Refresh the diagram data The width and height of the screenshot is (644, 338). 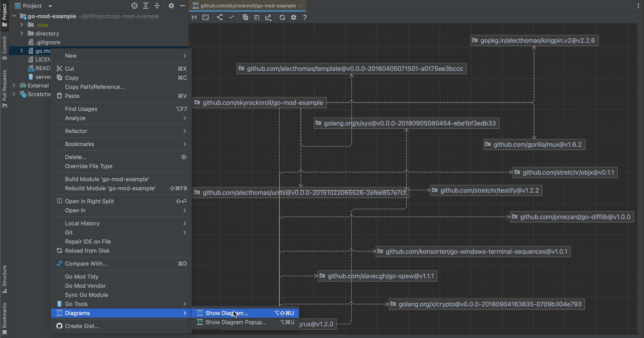point(282,17)
